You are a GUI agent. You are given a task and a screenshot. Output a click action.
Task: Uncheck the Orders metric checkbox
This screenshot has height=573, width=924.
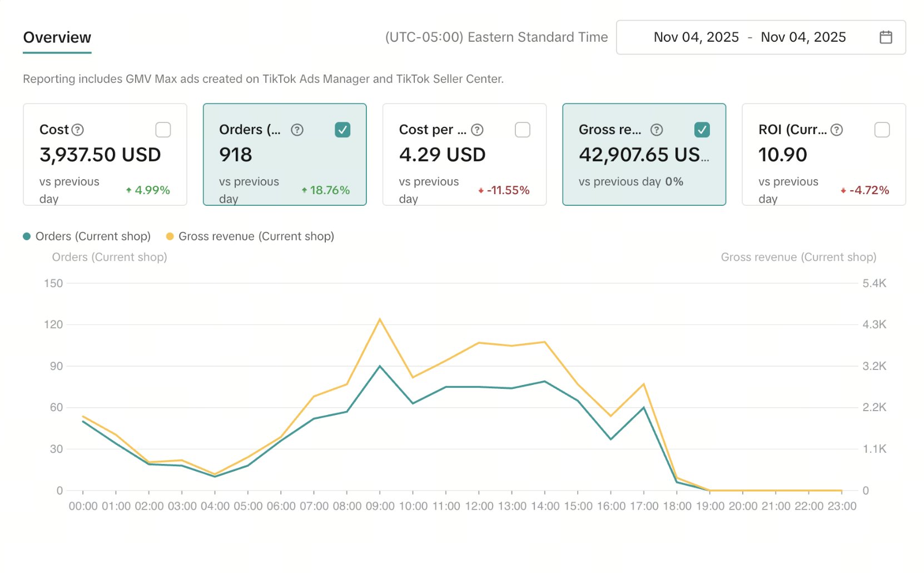(342, 130)
